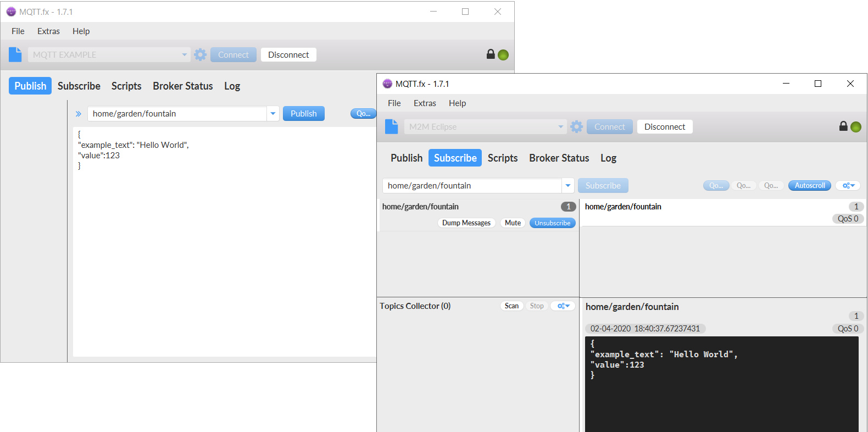Select the second QoS toggle in subscribe bar
This screenshot has width=868, height=432.
pos(743,186)
